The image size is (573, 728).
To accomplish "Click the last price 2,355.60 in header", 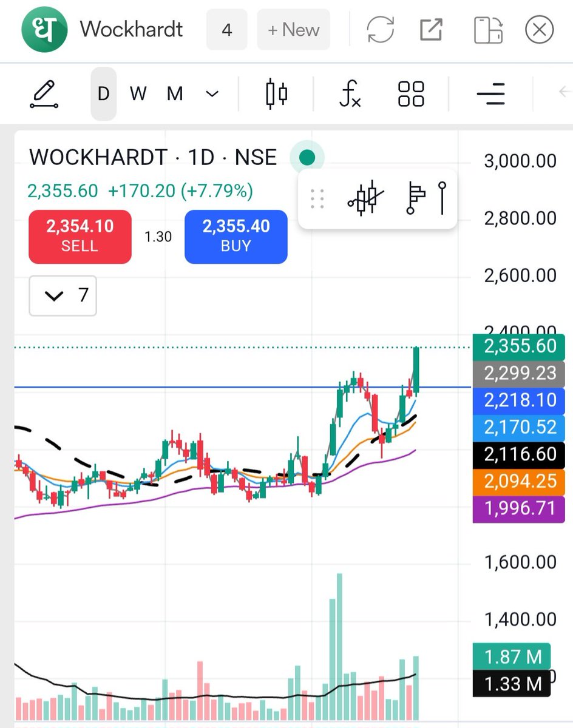I will pyautogui.click(x=63, y=192).
